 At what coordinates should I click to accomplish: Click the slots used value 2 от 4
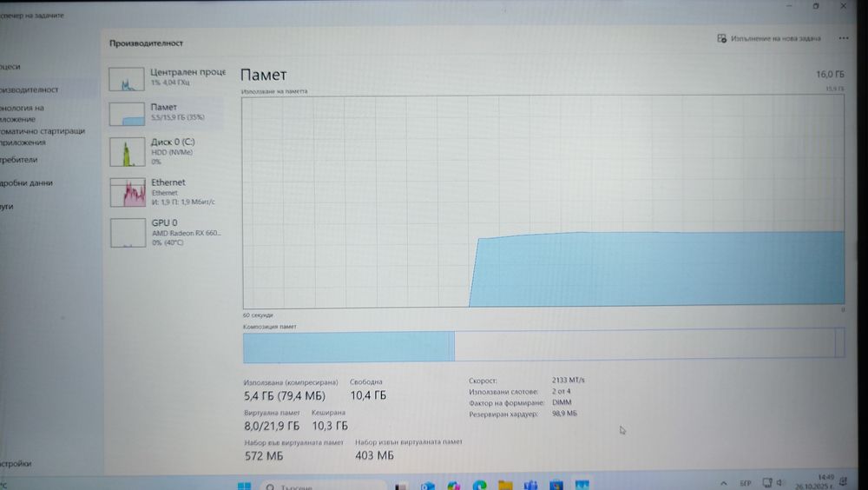[x=561, y=391]
